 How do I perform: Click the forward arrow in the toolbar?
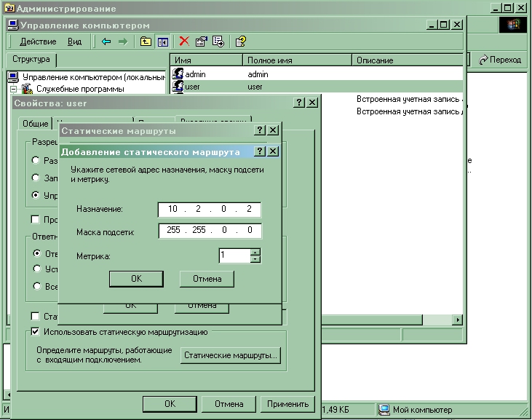click(x=122, y=41)
